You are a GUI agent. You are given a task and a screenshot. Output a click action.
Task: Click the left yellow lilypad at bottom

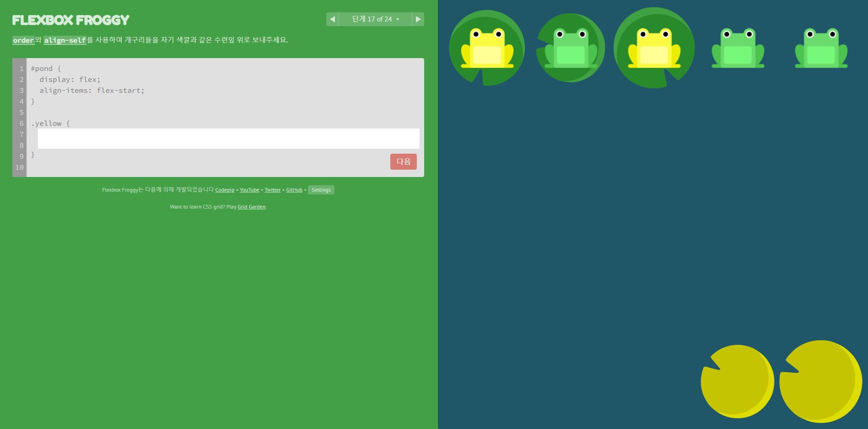[x=737, y=381]
